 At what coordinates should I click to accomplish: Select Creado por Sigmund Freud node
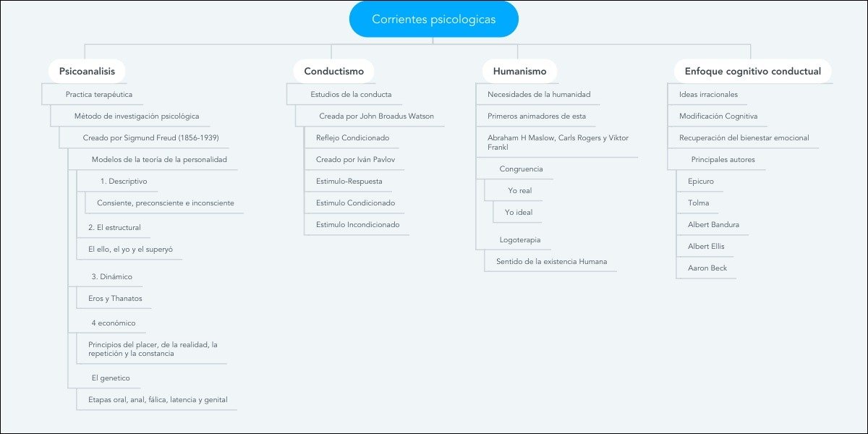tap(150, 137)
